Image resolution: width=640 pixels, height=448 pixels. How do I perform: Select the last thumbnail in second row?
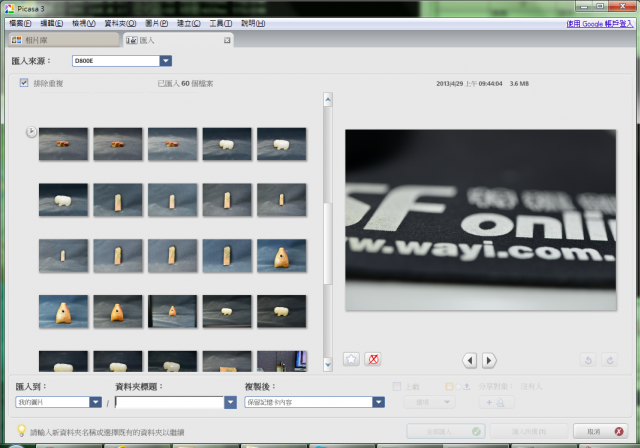282,200
